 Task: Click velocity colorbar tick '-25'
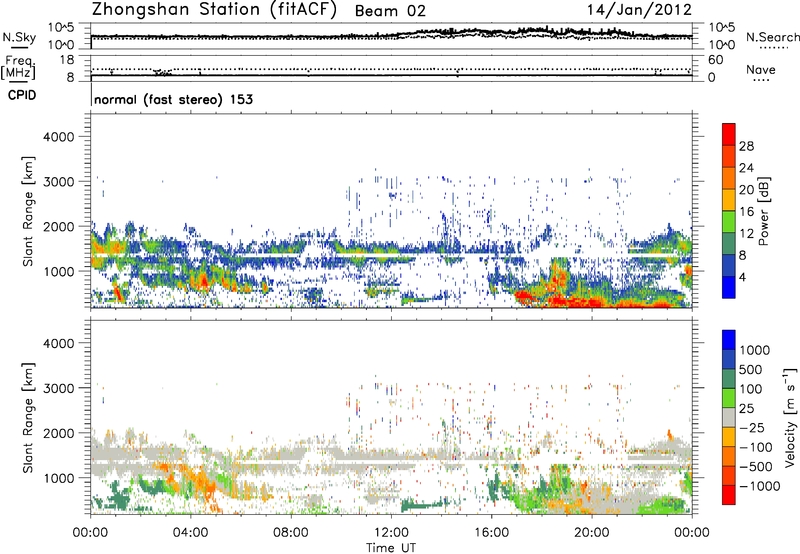[x=753, y=428]
